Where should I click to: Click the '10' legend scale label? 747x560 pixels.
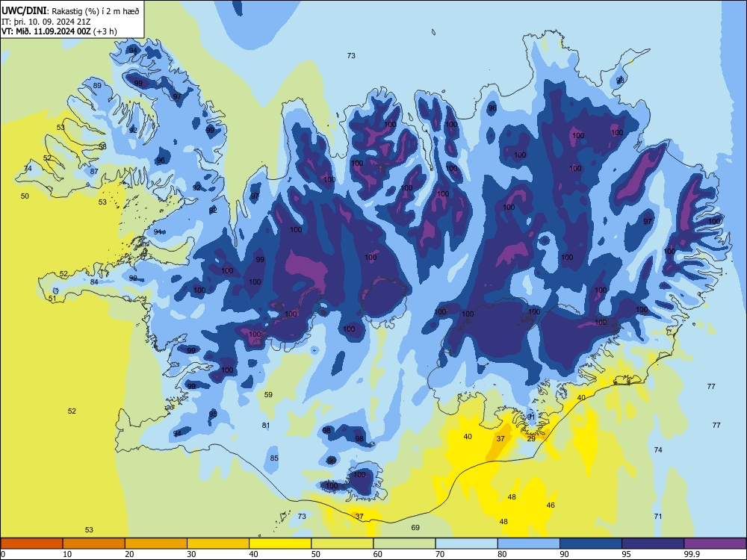[67, 554]
